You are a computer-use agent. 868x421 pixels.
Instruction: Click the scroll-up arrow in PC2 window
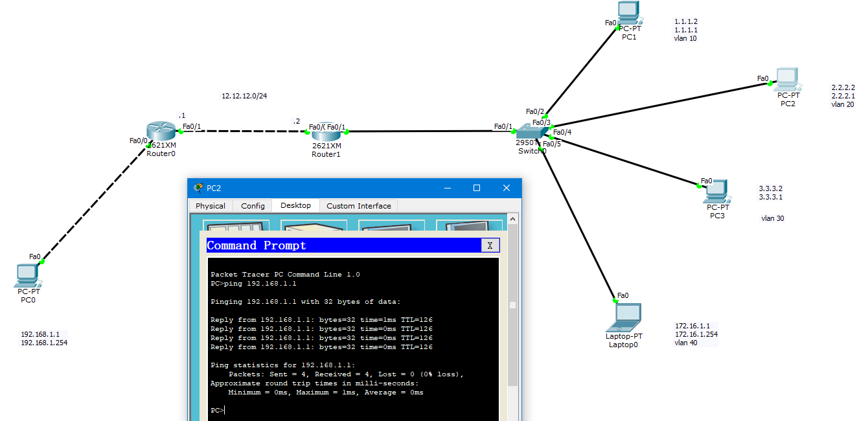[513, 219]
